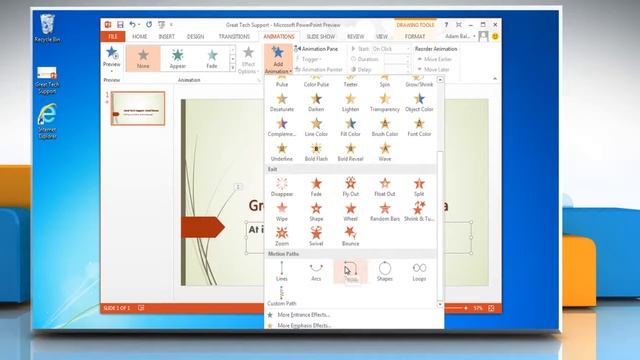Viewport: 640px width, 360px height.
Task: Select the Random Bars exit effect
Action: click(x=384, y=212)
